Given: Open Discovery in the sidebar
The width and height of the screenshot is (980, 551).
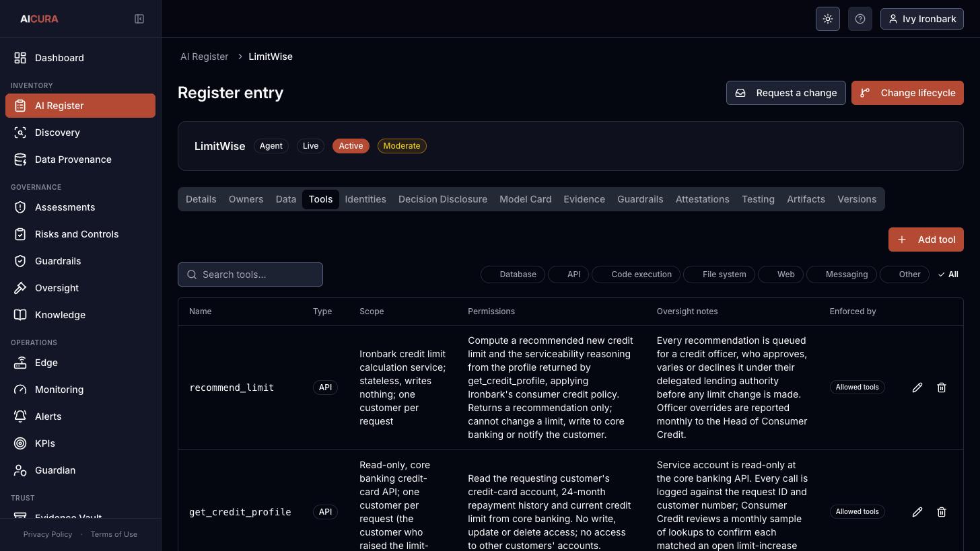Looking at the screenshot, I should coord(80,133).
